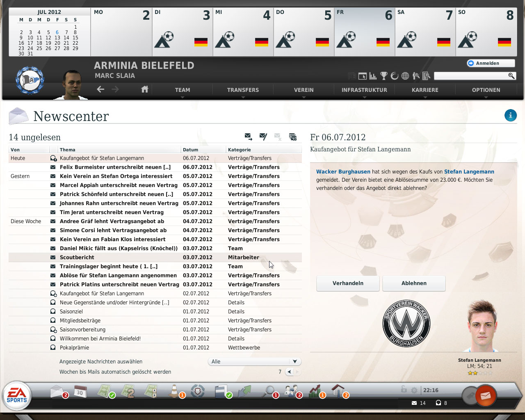The width and height of the screenshot is (525, 420).
Task: Open message Felix Burmeister unterschreibt neuen
Action: 155,167
